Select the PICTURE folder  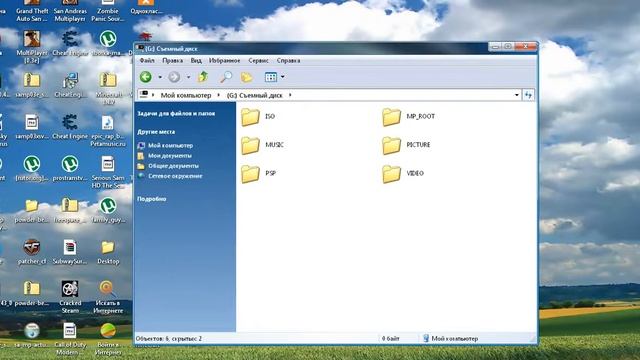click(x=406, y=145)
